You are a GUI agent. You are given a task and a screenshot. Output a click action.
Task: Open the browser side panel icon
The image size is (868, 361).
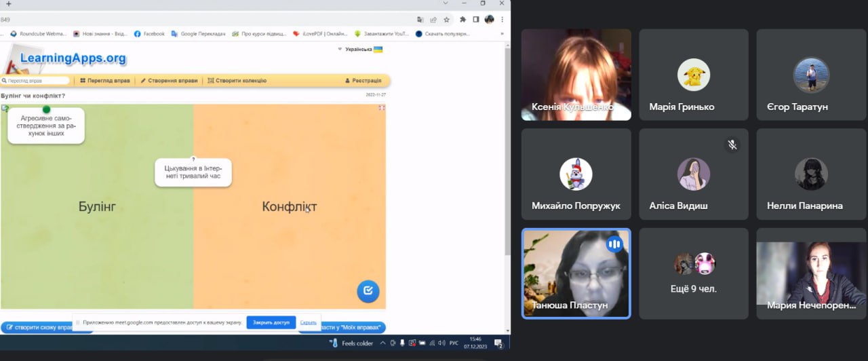point(475,20)
